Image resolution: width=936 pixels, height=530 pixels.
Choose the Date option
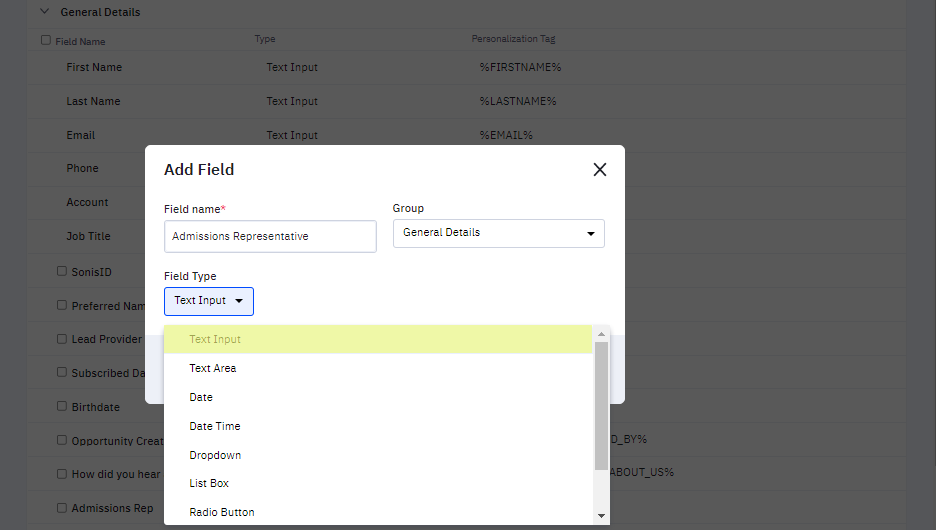coord(201,398)
